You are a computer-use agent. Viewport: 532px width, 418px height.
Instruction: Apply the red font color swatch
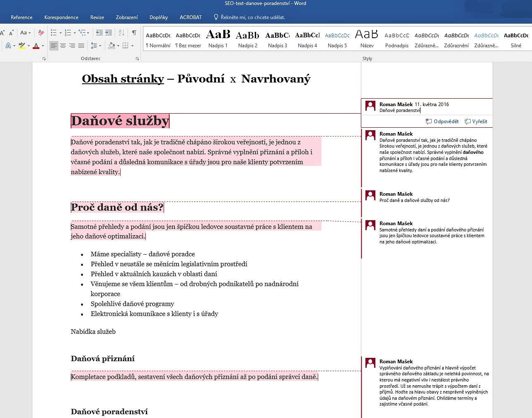click(36, 46)
